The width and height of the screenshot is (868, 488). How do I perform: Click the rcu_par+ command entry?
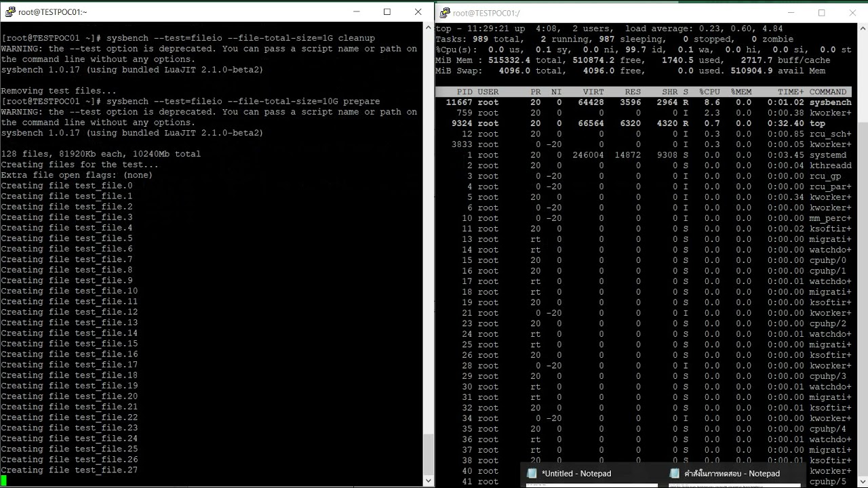coord(830,186)
